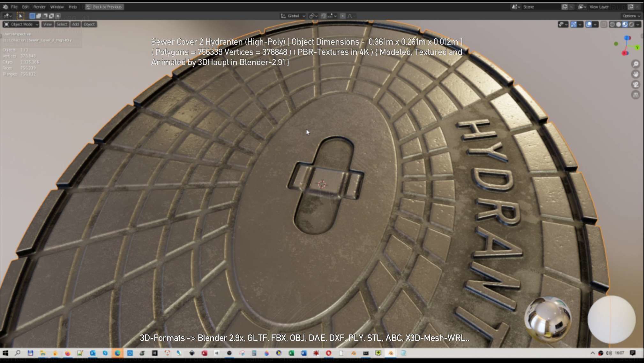Open the overlays settings dropdown arrow
644x363 pixels.
595,24
